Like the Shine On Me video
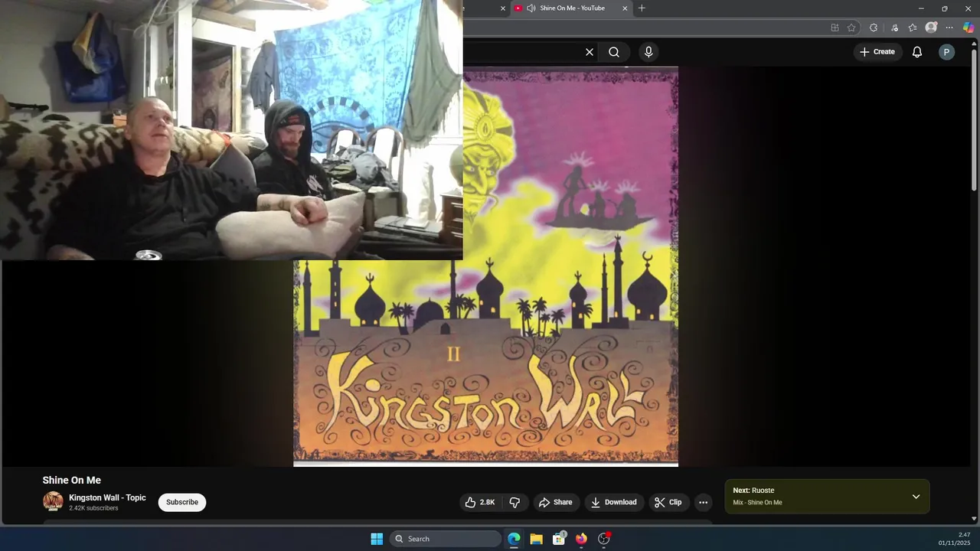Screen dimensions: 980x551 479,502
